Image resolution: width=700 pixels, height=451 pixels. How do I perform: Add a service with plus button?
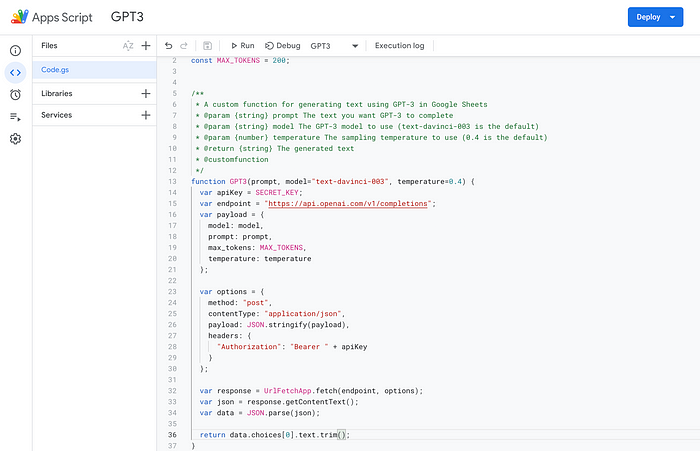click(146, 115)
